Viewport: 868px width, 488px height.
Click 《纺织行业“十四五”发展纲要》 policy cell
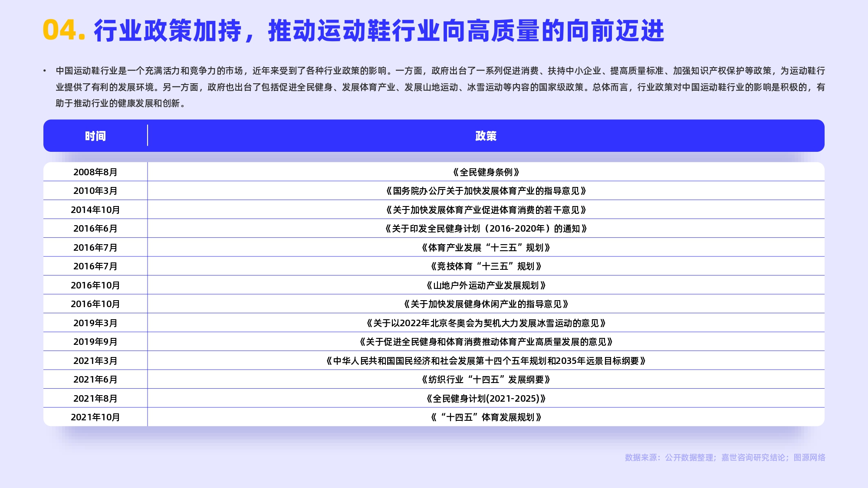[x=486, y=380]
